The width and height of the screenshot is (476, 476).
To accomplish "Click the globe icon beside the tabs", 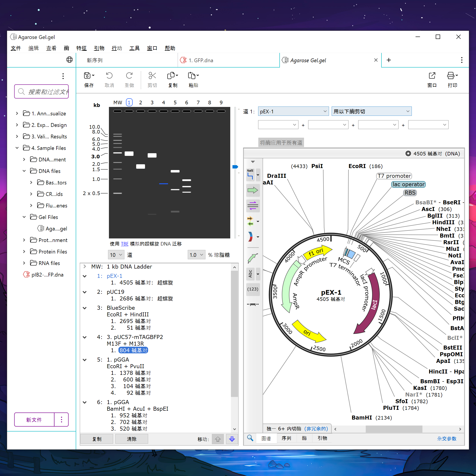I will click(x=70, y=60).
